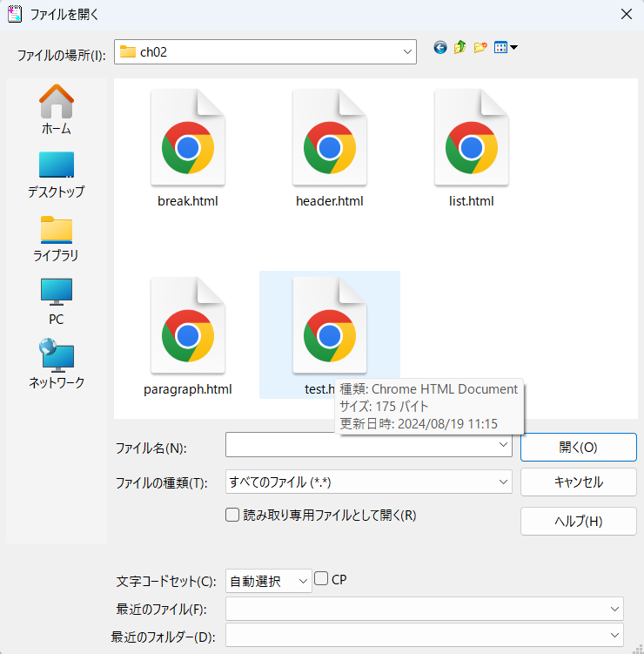Go up one folder level
The width and height of the screenshot is (644, 654).
coord(460,48)
